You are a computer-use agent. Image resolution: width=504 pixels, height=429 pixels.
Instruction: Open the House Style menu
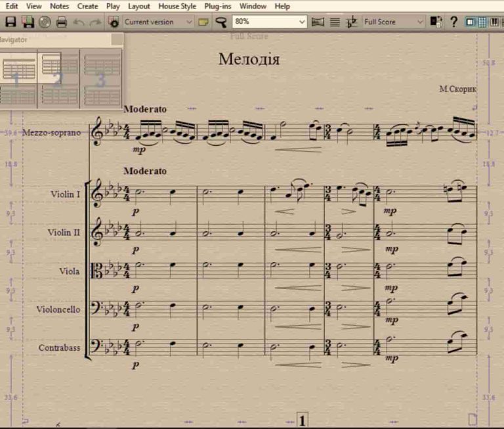pos(177,6)
